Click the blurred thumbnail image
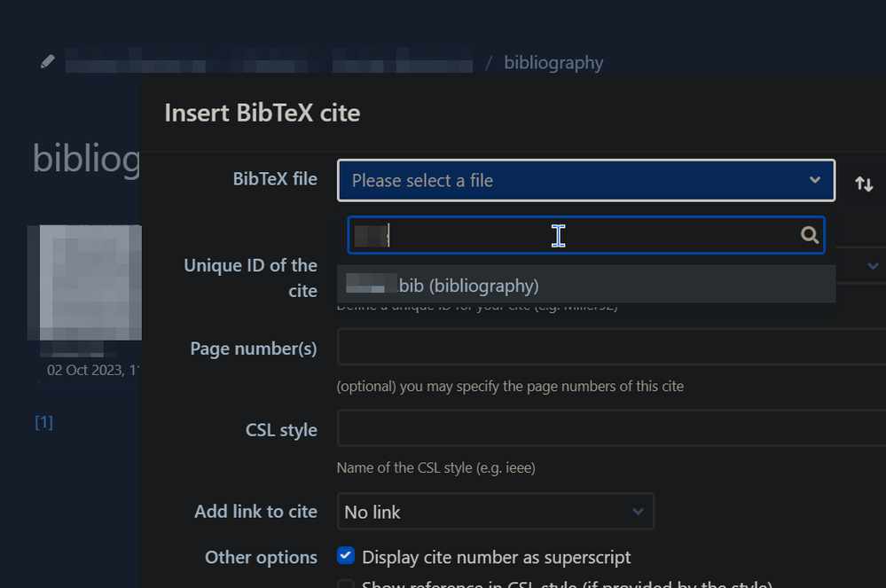Screen dimensions: 886x588 click(x=85, y=282)
